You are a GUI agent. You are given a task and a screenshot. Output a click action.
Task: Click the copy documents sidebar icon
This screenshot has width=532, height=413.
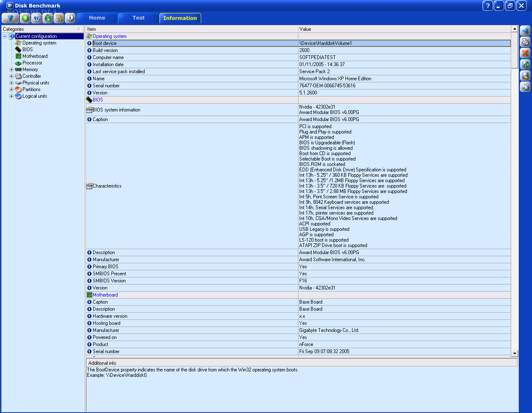coord(525,87)
